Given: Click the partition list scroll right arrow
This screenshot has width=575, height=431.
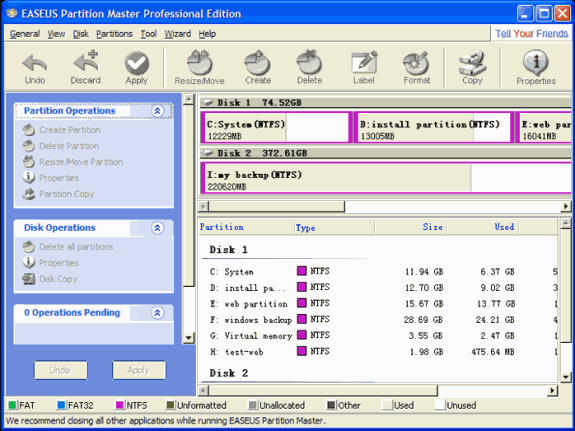Looking at the screenshot, I should [552, 391].
